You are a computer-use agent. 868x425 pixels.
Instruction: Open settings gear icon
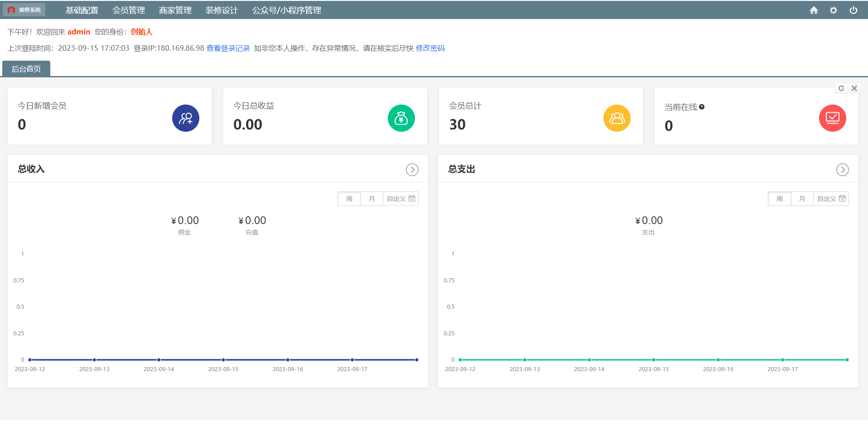coord(834,10)
